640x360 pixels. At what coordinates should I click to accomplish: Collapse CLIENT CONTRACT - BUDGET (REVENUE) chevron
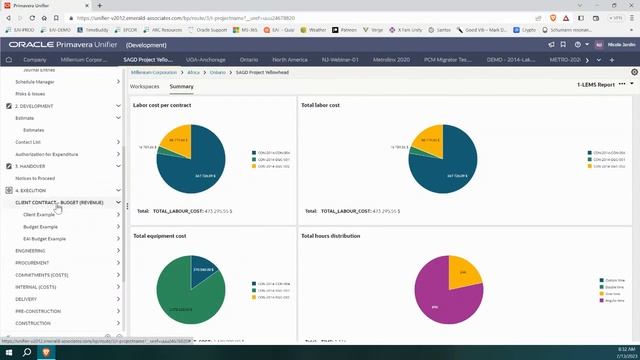118,202
